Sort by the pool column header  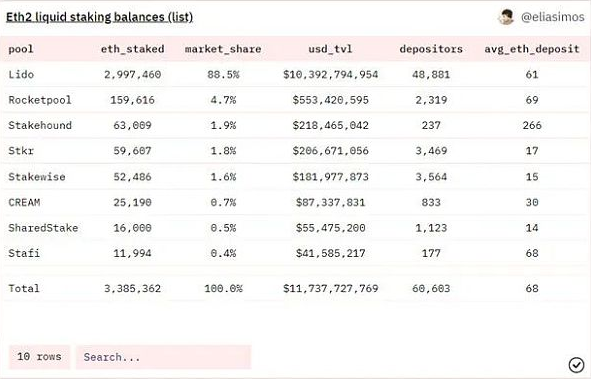[x=21, y=49]
